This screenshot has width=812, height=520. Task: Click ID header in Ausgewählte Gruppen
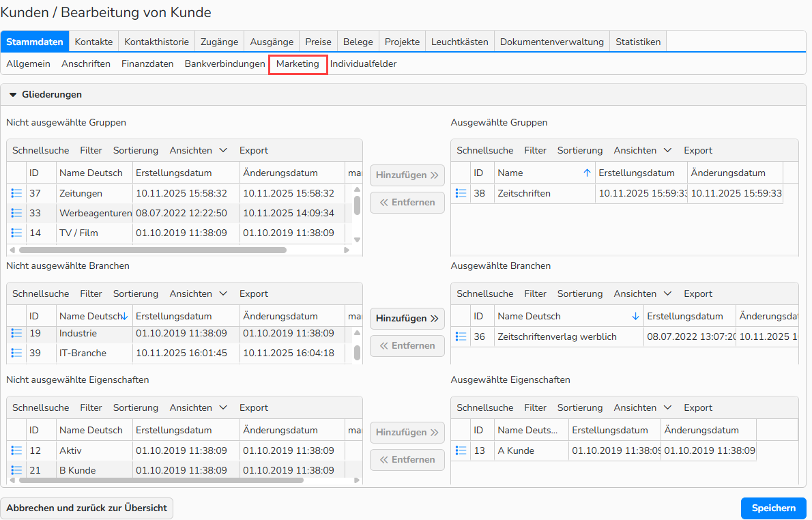[482, 173]
